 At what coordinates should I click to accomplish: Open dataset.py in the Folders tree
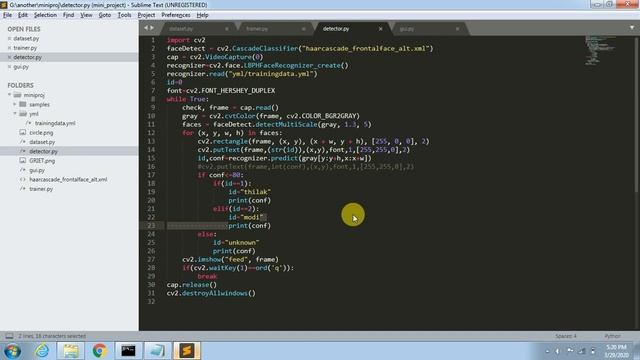click(42, 142)
